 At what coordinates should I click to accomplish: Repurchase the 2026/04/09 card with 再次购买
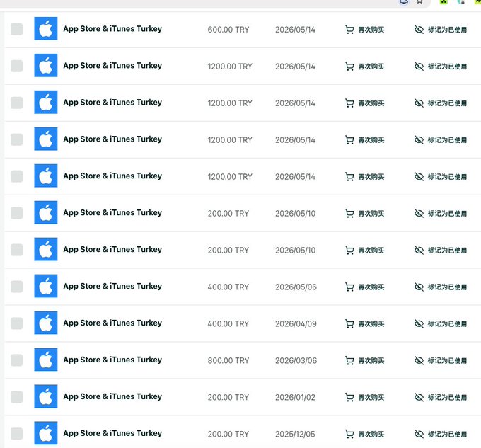coord(365,323)
